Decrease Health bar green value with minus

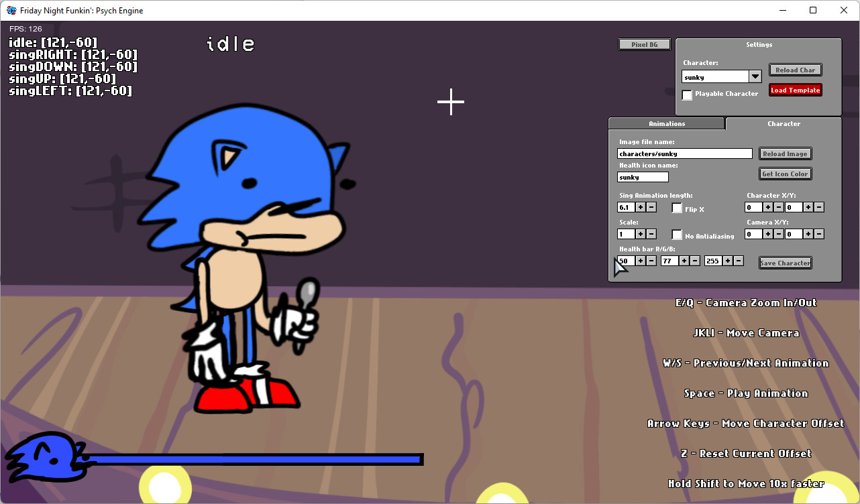tap(695, 261)
